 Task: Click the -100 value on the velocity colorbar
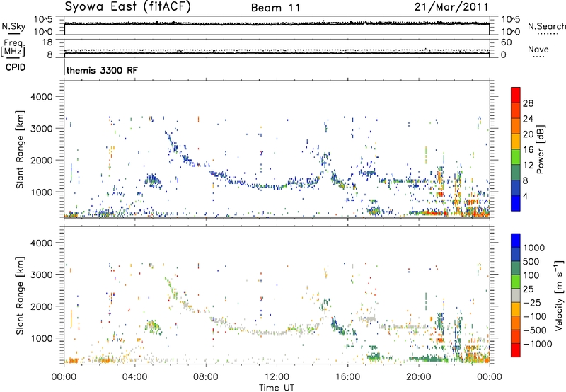[535, 316]
